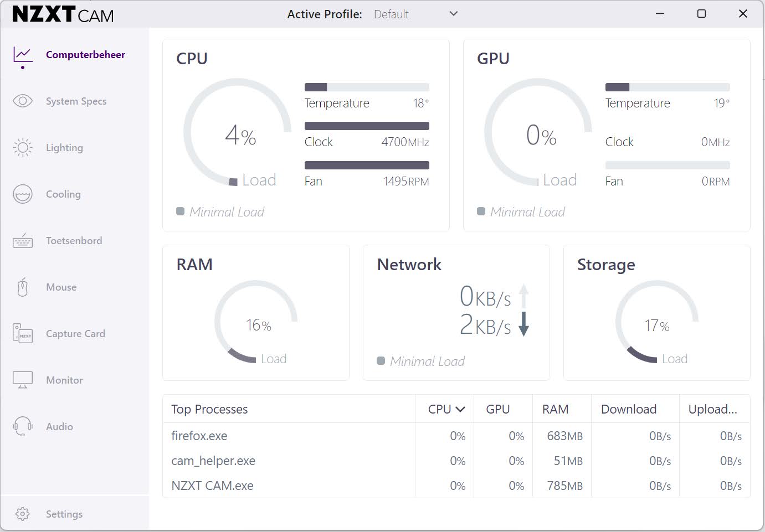Open Capture Card label
765x532 pixels.
click(x=75, y=334)
